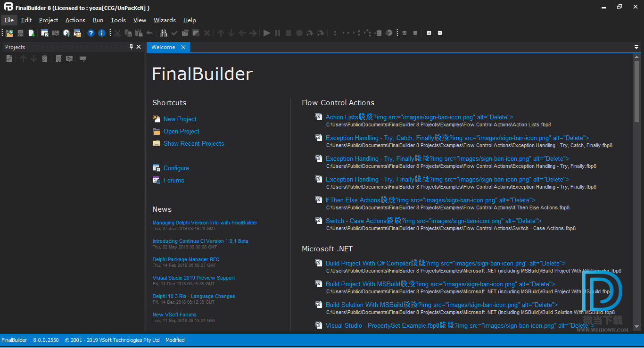Open the options window icon with green check
Screen dimensions: 644x348
pyautogui.click(x=45, y=33)
